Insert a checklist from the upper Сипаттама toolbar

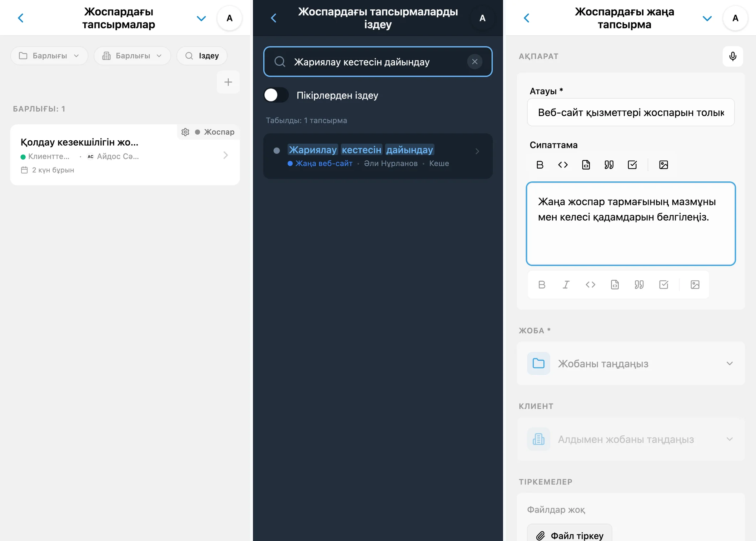point(632,165)
